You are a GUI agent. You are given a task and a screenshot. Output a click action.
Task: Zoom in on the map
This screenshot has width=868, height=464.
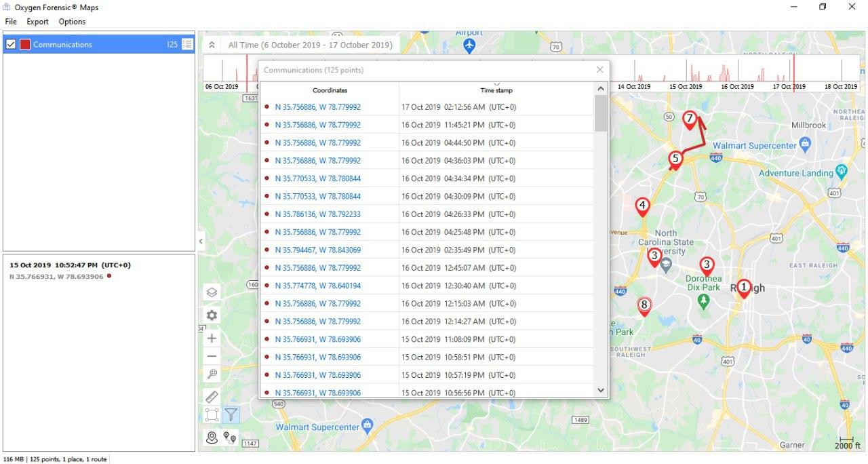[212, 338]
